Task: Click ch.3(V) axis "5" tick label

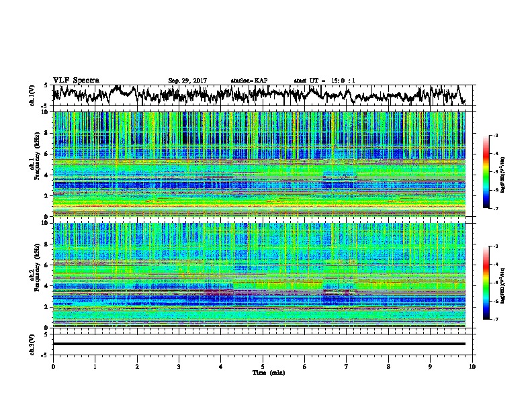Action: [46, 334]
